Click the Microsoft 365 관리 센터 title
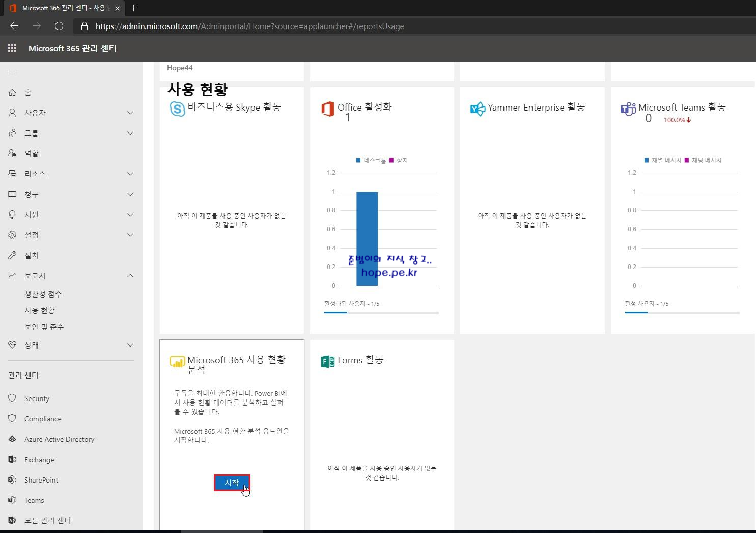Image resolution: width=756 pixels, height=533 pixels. (x=72, y=48)
